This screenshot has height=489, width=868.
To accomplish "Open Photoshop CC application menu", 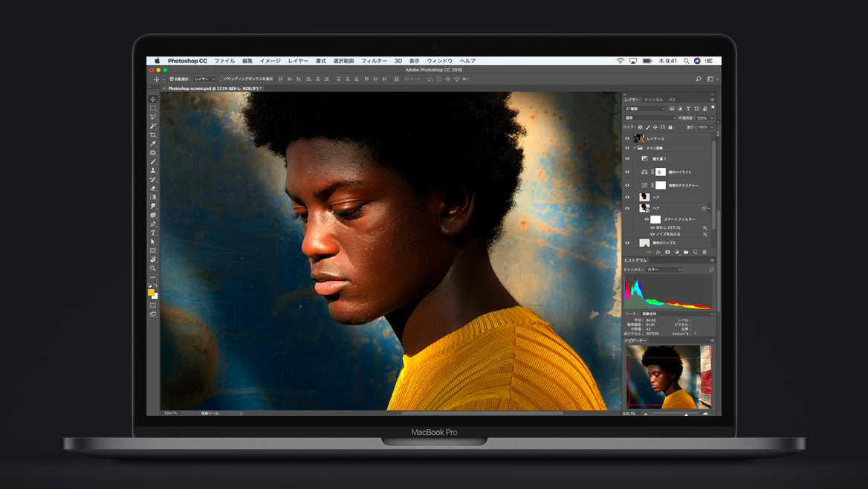I will coord(187,61).
